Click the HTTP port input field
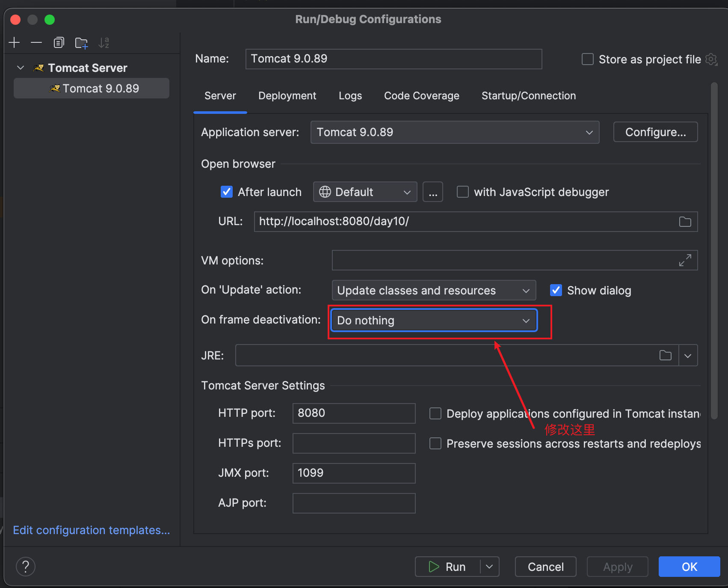The width and height of the screenshot is (728, 588). [x=353, y=413]
